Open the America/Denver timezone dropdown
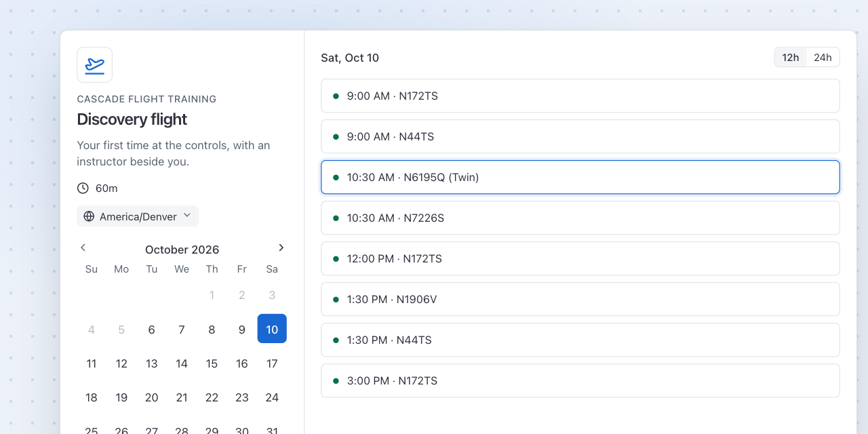This screenshot has width=868, height=434. 138,216
